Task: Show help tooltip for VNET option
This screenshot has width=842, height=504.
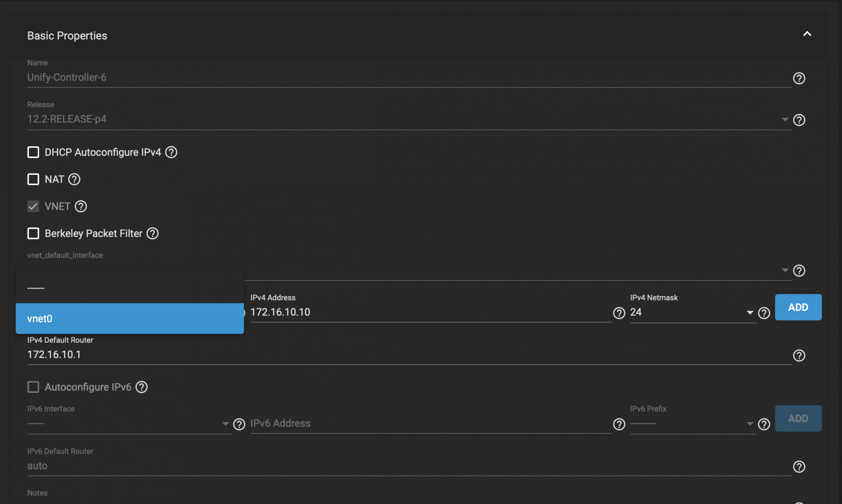Action: (x=81, y=206)
